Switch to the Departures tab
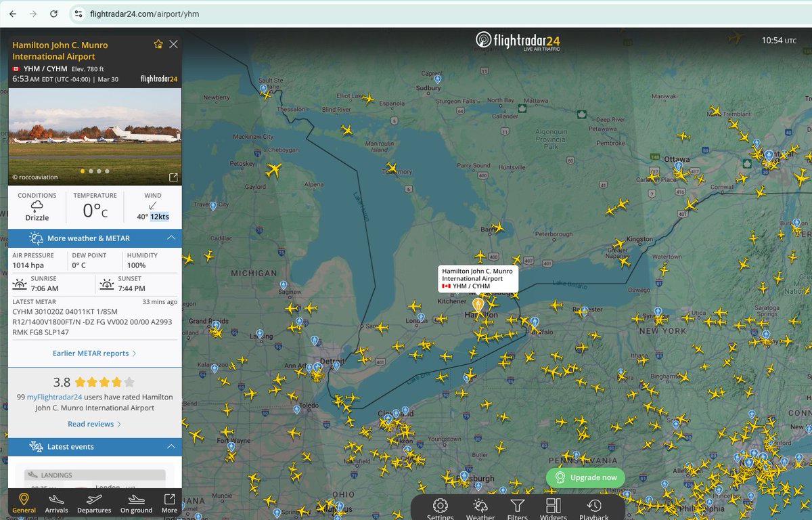 (x=94, y=503)
